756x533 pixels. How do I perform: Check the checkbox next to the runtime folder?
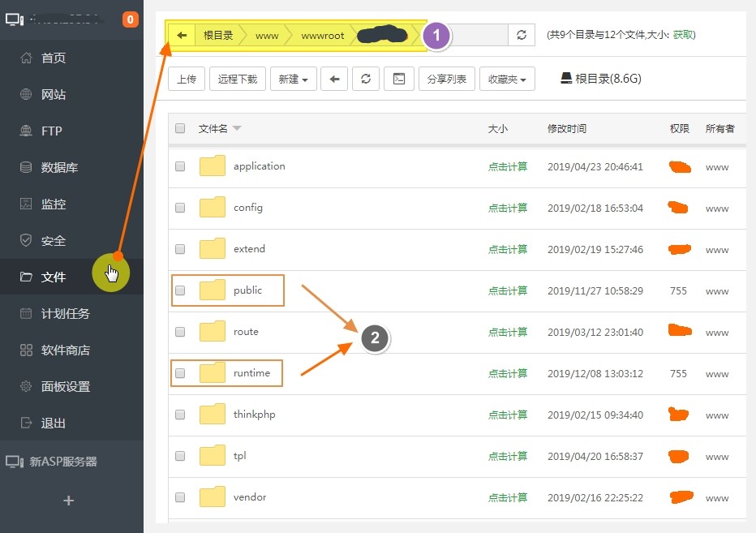pyautogui.click(x=179, y=373)
